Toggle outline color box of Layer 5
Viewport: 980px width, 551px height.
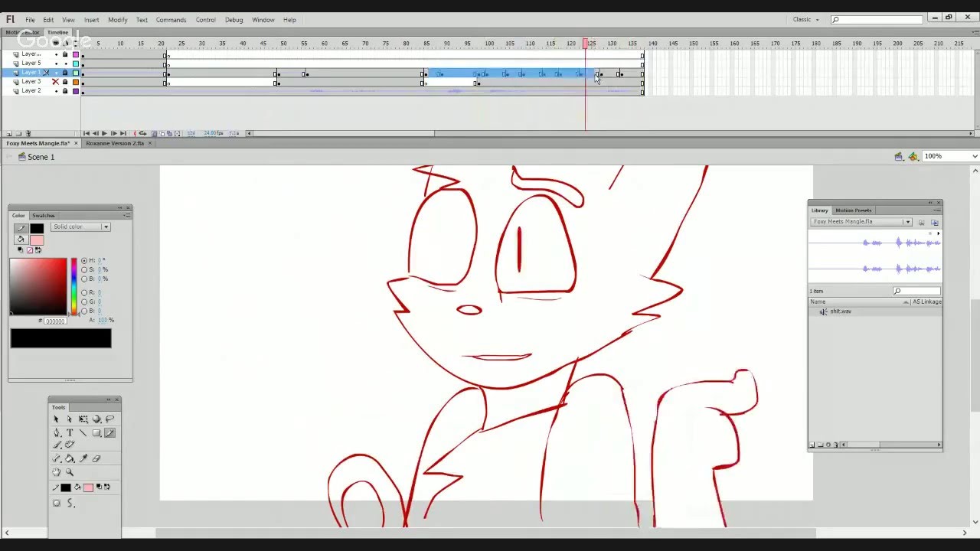(76, 64)
